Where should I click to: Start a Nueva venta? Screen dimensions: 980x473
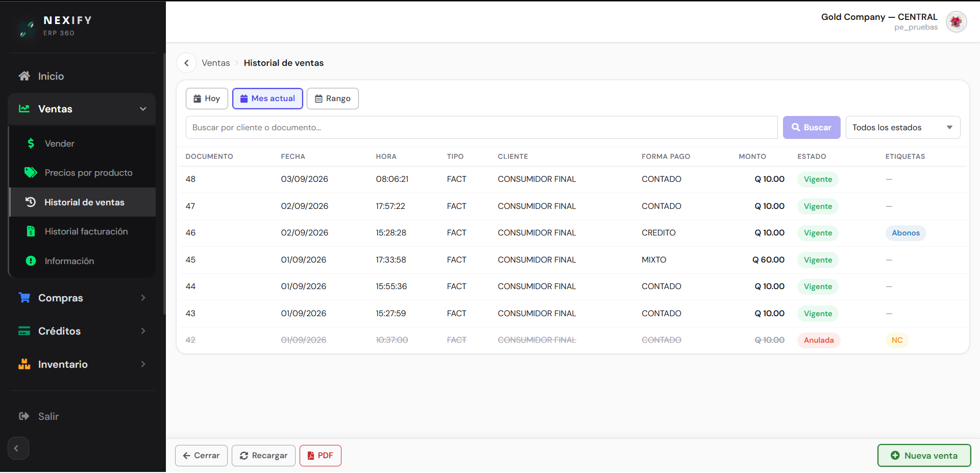click(924, 456)
